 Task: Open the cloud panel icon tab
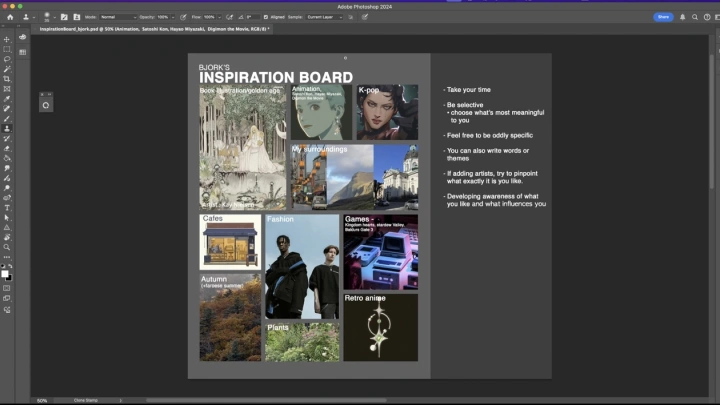pos(22,38)
